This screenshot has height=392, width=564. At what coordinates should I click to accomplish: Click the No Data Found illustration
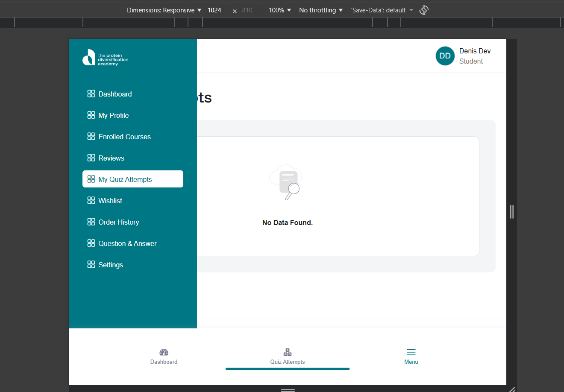(x=285, y=182)
